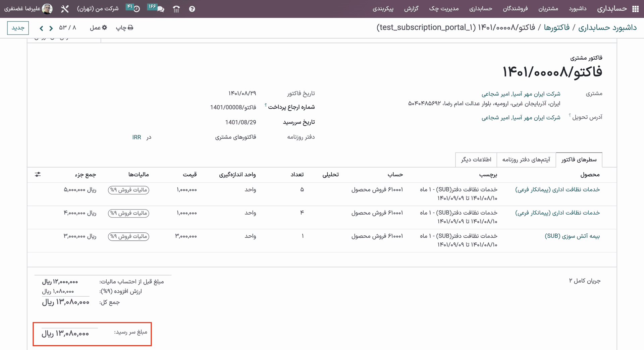Image resolution: width=644 pixels, height=350 pixels.
Task: Open the گزارش menu
Action: (x=411, y=9)
